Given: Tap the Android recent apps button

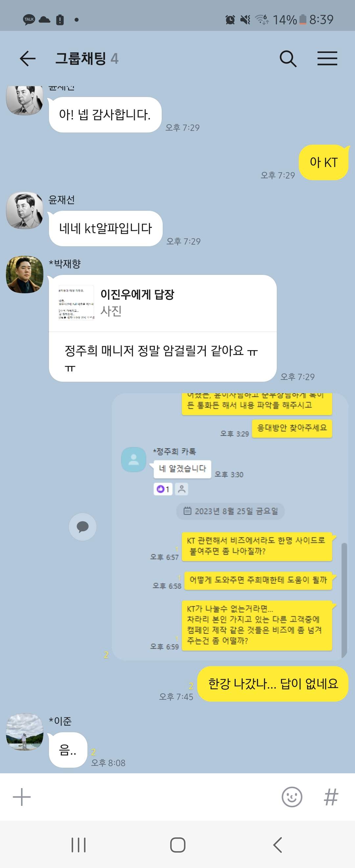Looking at the screenshot, I should tap(79, 845).
